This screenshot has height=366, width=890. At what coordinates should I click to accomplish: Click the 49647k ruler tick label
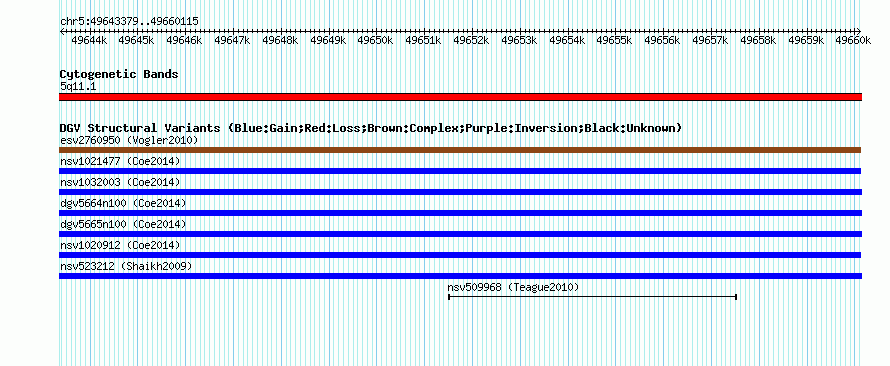click(x=232, y=40)
